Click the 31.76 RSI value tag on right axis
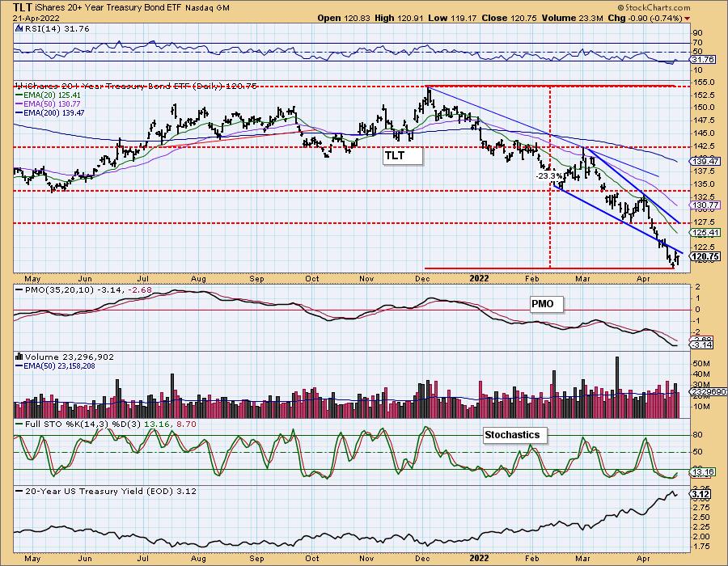728x566 pixels. pos(702,60)
